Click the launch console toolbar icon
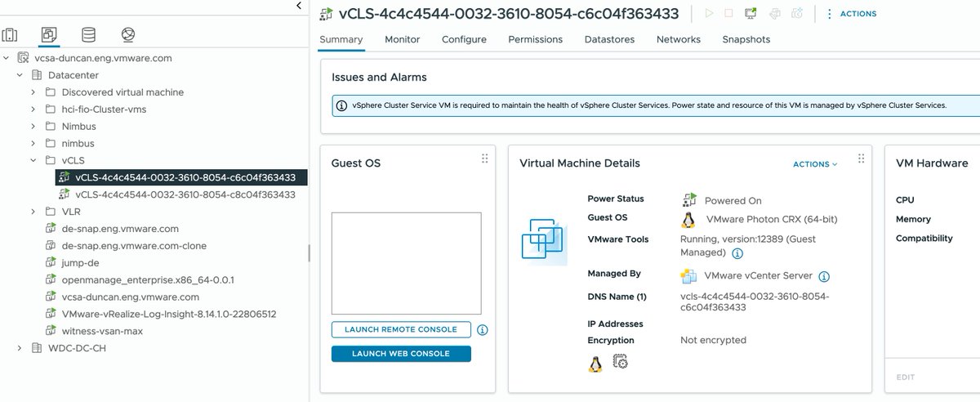The width and height of the screenshot is (980, 402). point(751,13)
